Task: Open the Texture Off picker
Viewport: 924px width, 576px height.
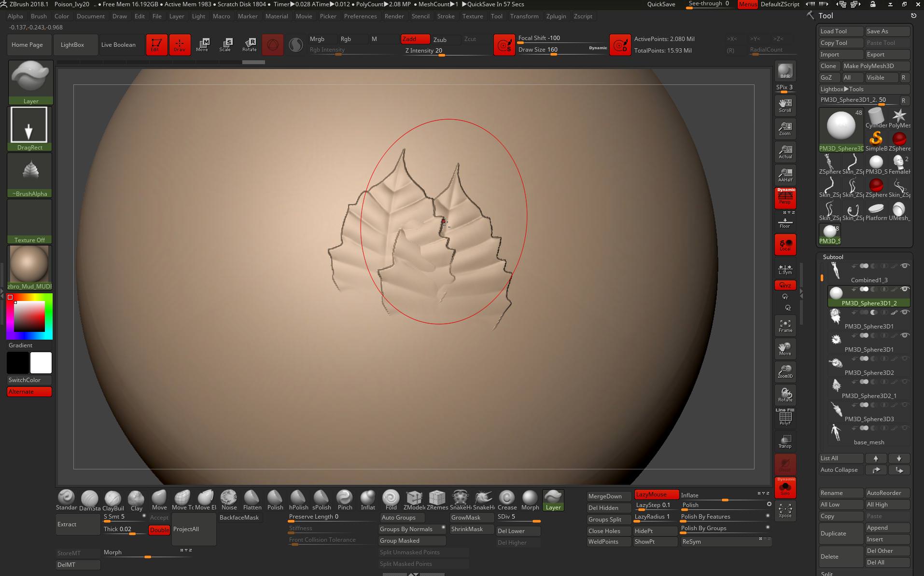Action: coord(29,221)
